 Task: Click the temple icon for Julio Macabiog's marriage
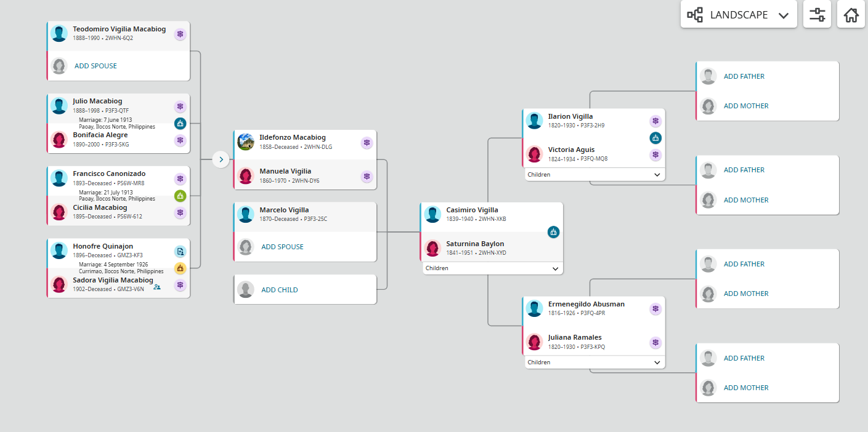[180, 123]
